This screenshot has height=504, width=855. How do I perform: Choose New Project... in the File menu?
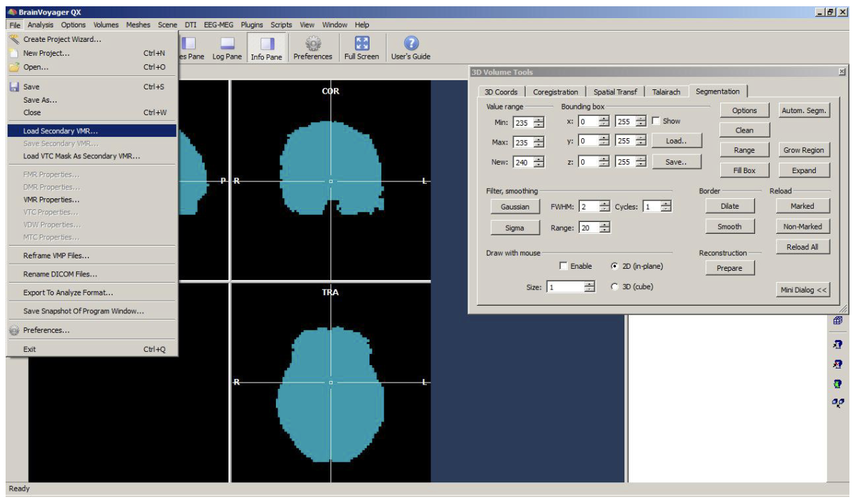point(92,53)
